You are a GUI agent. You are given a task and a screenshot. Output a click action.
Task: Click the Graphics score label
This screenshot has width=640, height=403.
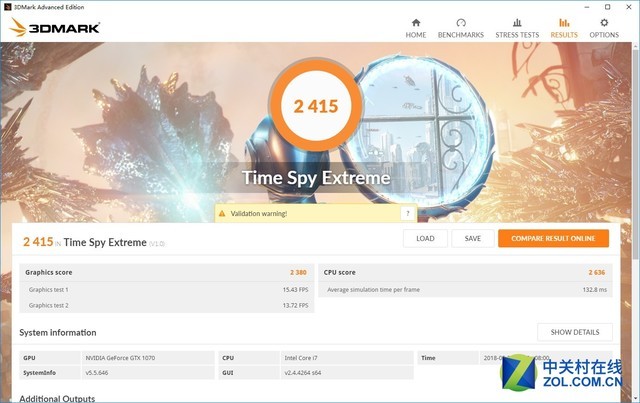(x=49, y=272)
